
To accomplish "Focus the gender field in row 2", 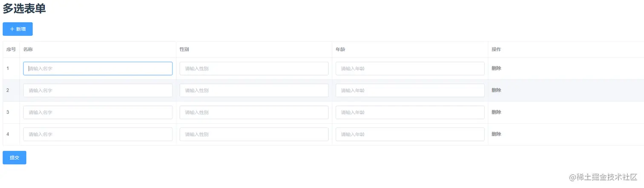I will click(x=254, y=90).
